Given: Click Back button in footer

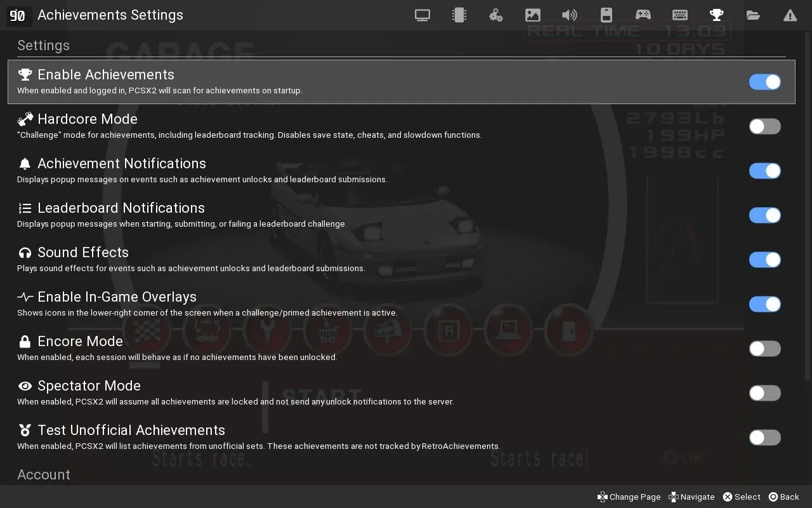Looking at the screenshot, I should [784, 497].
